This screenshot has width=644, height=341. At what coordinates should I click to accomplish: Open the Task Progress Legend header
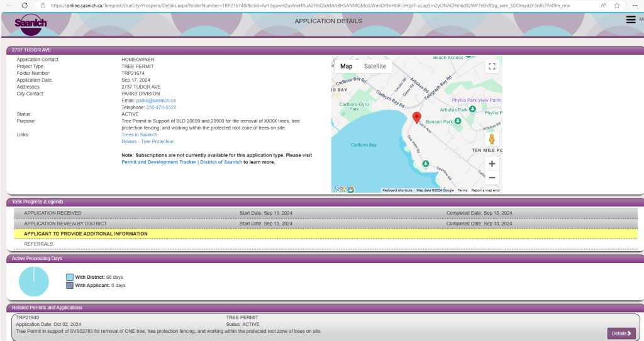[37, 202]
